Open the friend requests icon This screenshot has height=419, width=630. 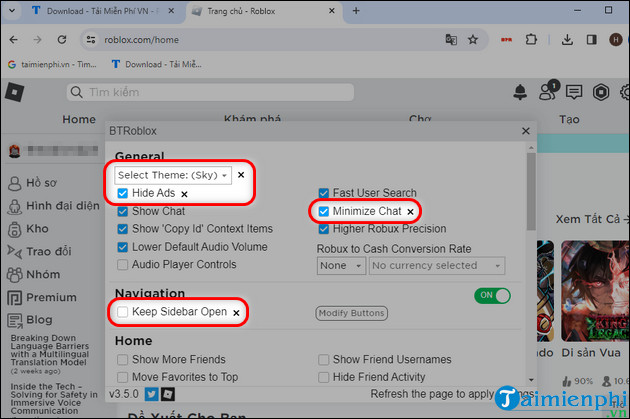click(x=548, y=90)
